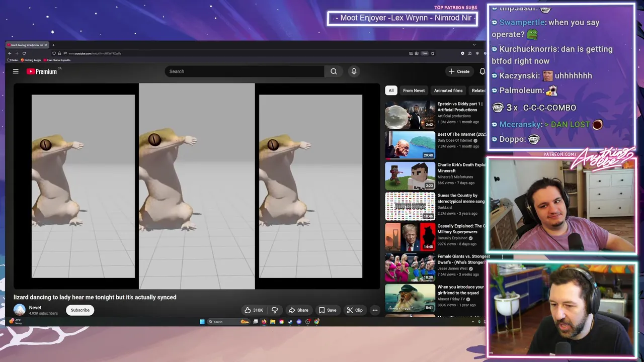Image resolution: width=644 pixels, height=362 pixels.
Task: Subscribe to the Nevet channel
Action: click(x=80, y=310)
